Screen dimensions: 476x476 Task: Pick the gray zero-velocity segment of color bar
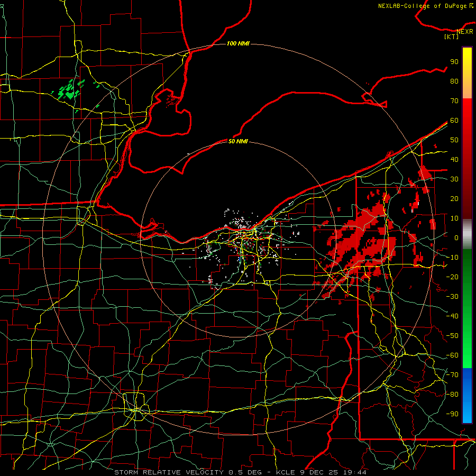pyautogui.click(x=467, y=234)
